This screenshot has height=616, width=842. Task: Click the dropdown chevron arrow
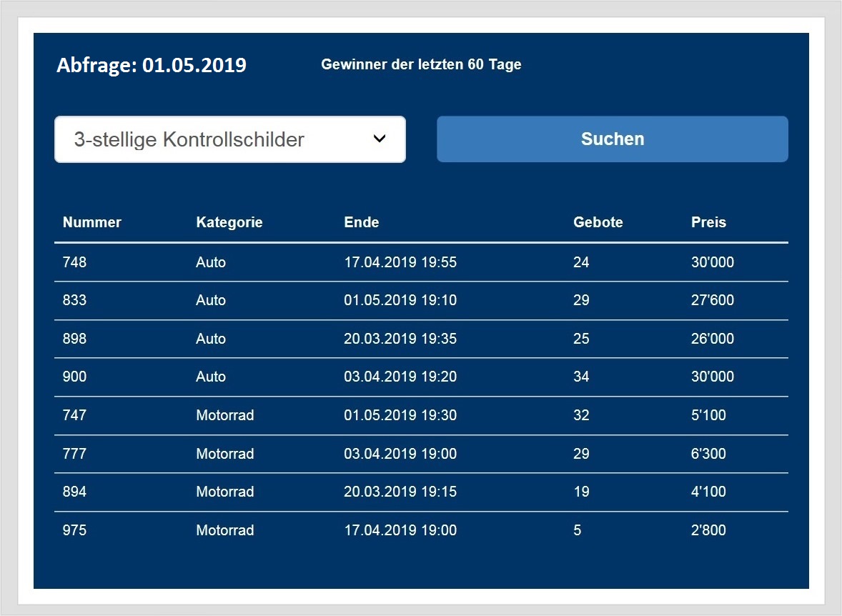pyautogui.click(x=379, y=139)
